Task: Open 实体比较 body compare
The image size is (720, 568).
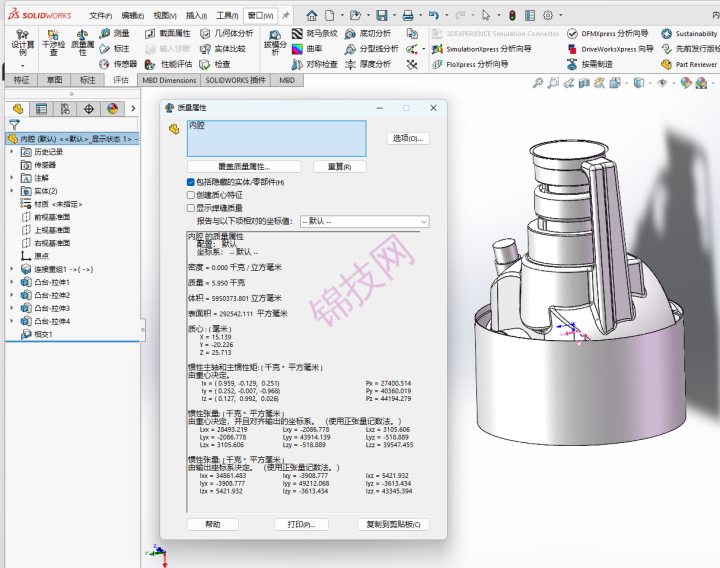Action: pos(223,49)
